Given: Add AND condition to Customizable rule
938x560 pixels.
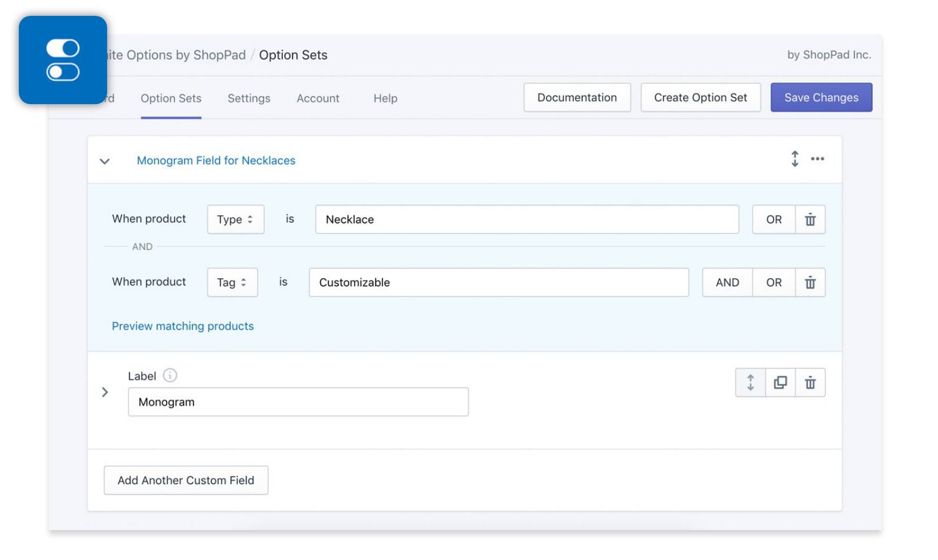Looking at the screenshot, I should tap(727, 282).
